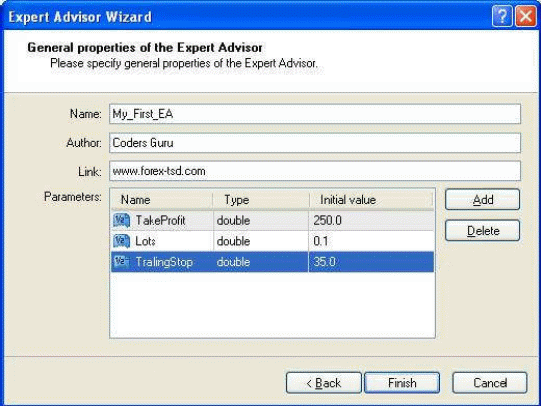Focus the Name field with My_First_EA
Viewport: 541px width, 406px height.
coord(315,114)
